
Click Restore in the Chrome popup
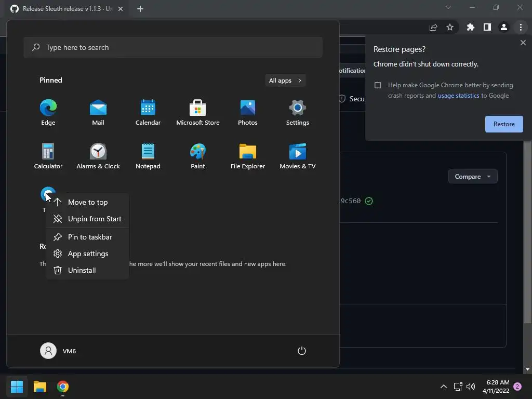pyautogui.click(x=504, y=124)
